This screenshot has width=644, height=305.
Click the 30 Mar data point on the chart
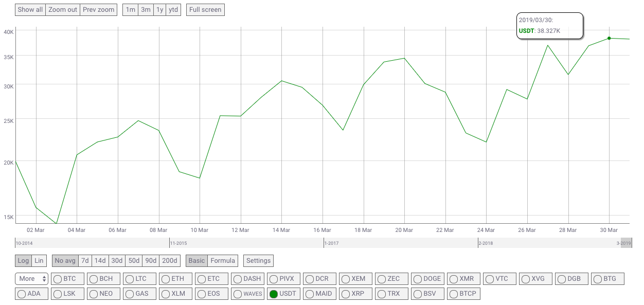pos(609,38)
